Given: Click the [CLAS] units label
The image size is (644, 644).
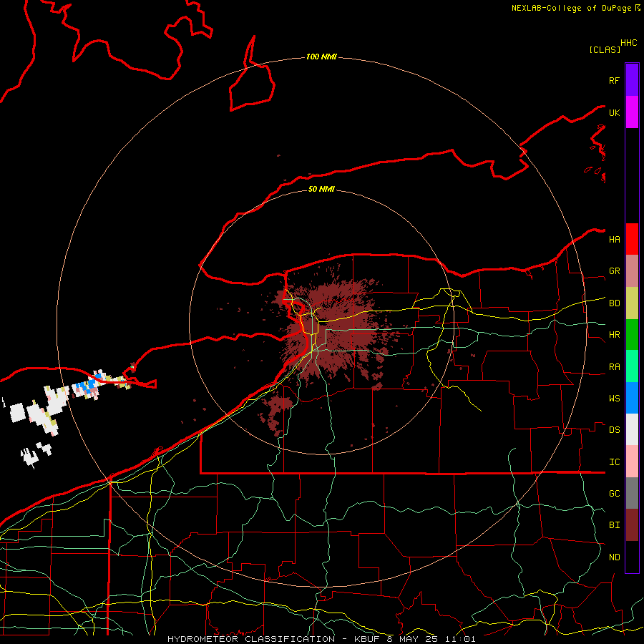Looking at the screenshot, I should (605, 49).
